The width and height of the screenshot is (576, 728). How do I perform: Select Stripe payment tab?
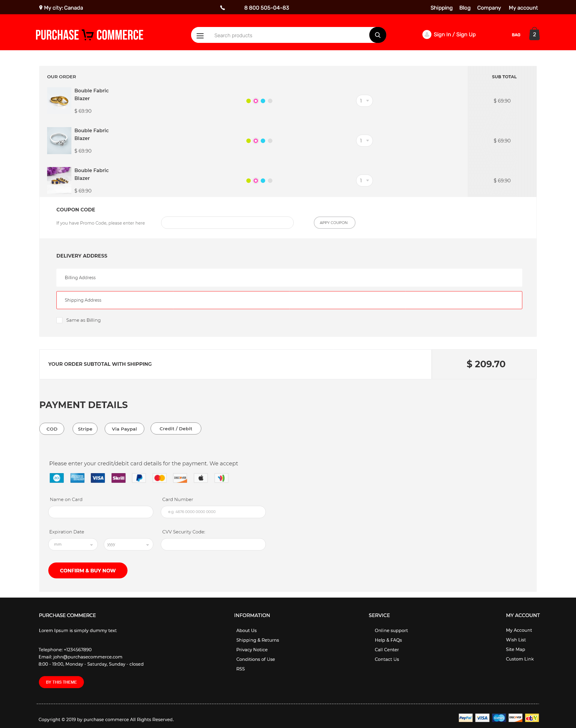[x=85, y=428]
